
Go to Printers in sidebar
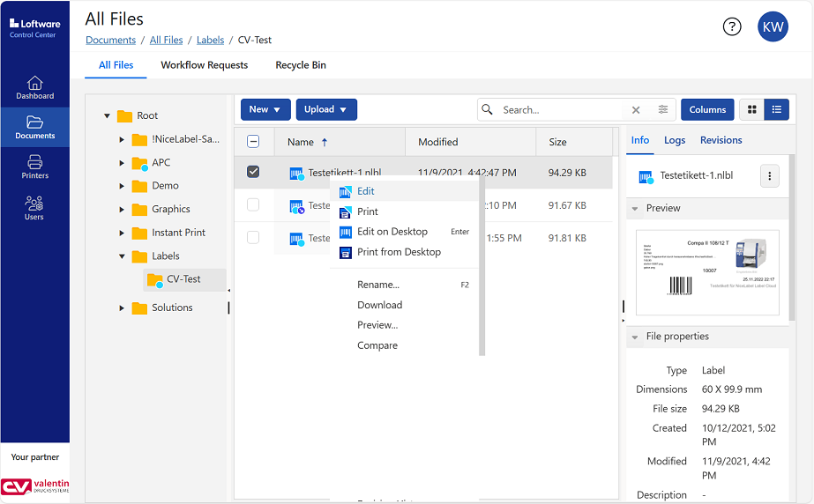pos(34,166)
